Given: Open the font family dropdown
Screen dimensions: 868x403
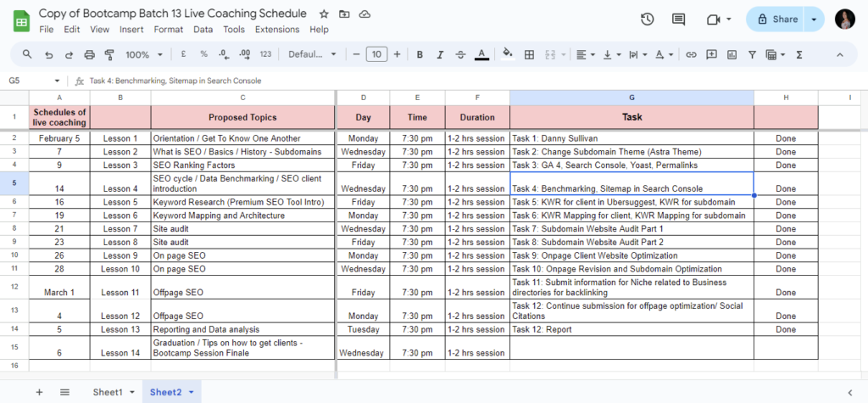Looking at the screenshot, I should pos(312,54).
